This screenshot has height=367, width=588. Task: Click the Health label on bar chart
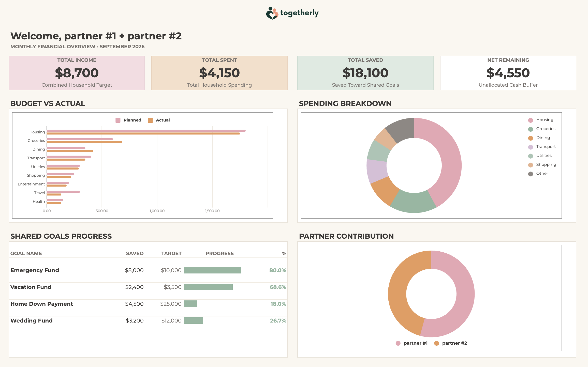pyautogui.click(x=39, y=202)
